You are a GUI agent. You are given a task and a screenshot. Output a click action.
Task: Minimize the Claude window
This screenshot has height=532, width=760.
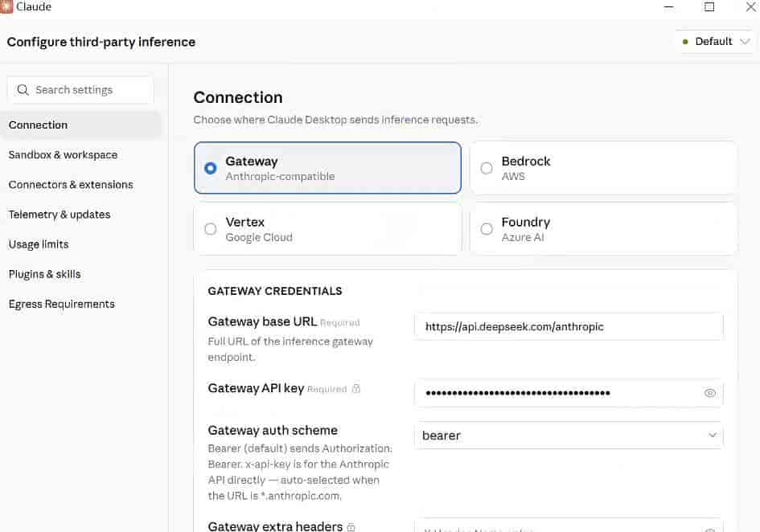[x=668, y=6]
